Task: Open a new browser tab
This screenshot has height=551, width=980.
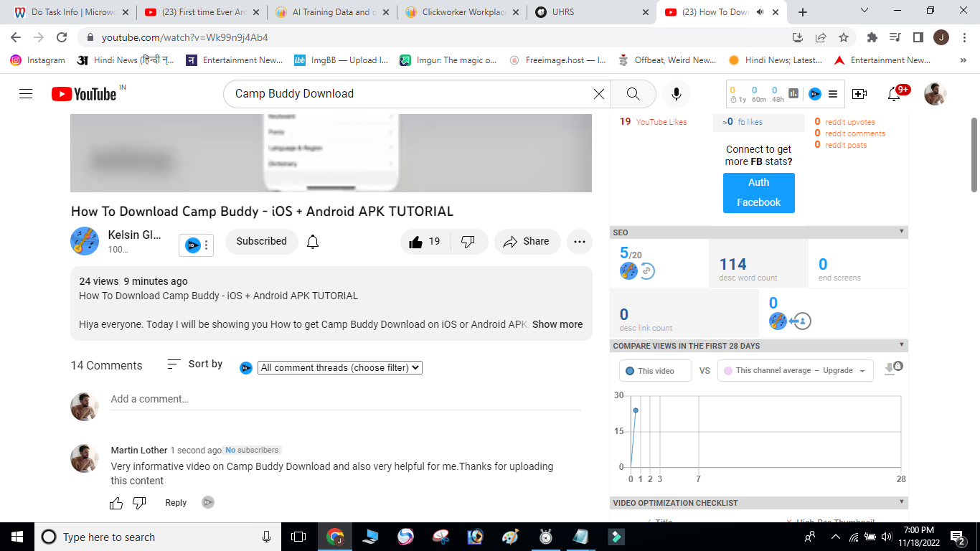Action: click(803, 12)
